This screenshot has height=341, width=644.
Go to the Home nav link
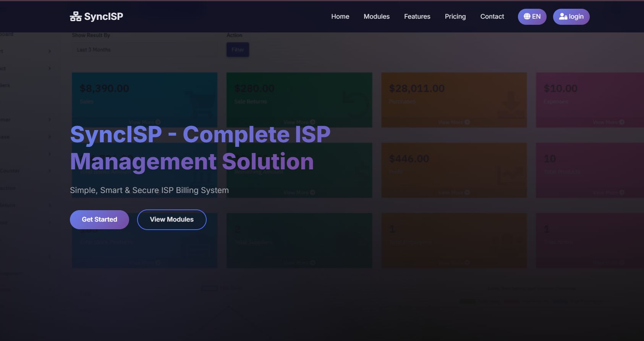tap(340, 16)
